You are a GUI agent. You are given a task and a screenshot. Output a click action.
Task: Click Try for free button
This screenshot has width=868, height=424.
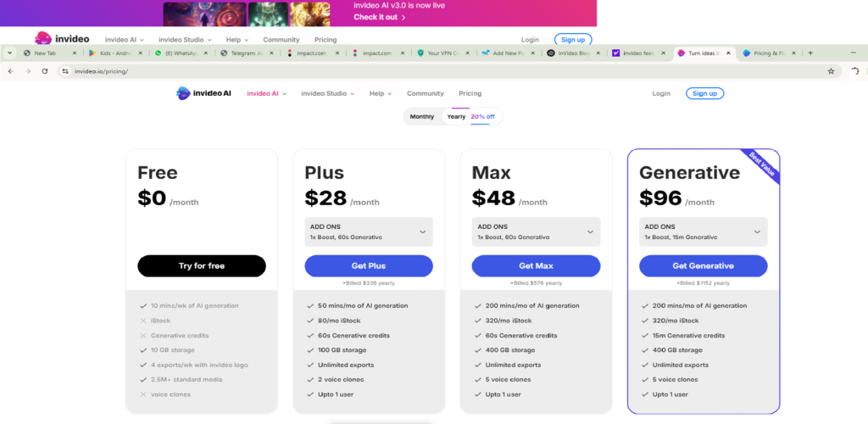(202, 265)
